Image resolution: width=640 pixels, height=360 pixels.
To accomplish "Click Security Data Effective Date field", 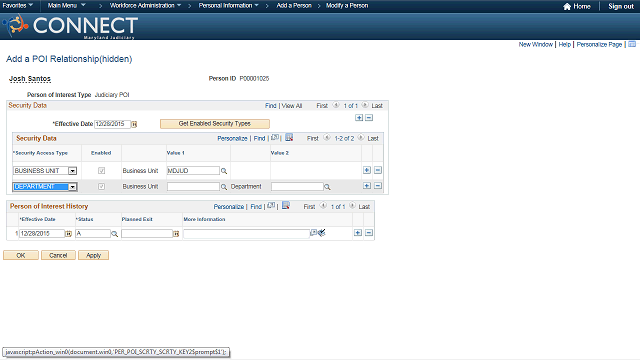I will (112, 124).
